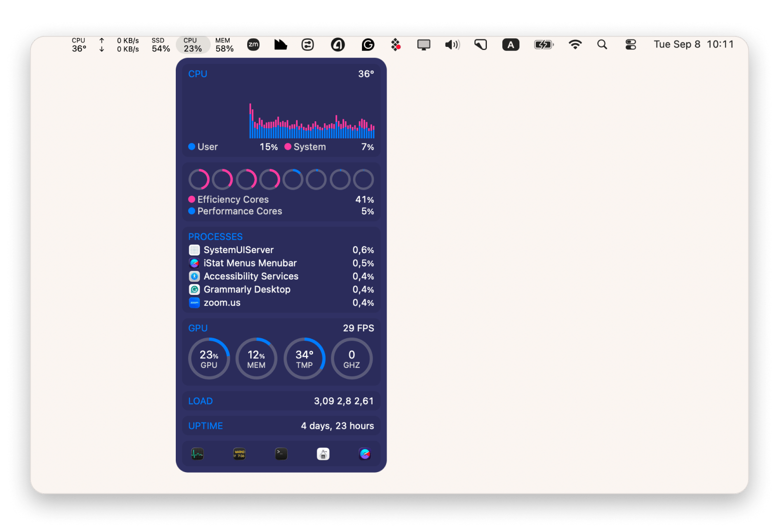The width and height of the screenshot is (779, 532).
Task: Click the 23% GPU usage gauge
Action: click(x=209, y=359)
